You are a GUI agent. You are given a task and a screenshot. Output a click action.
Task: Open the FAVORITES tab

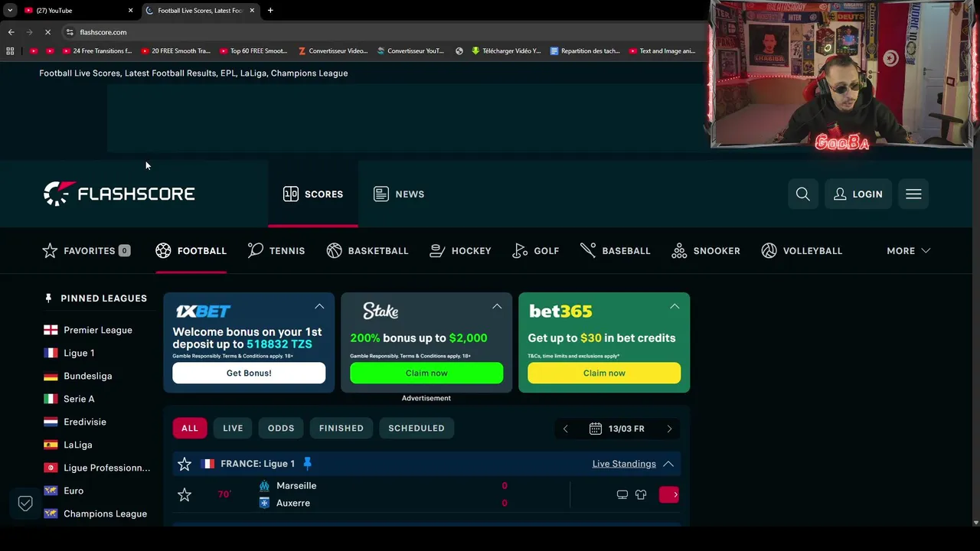[87, 251]
